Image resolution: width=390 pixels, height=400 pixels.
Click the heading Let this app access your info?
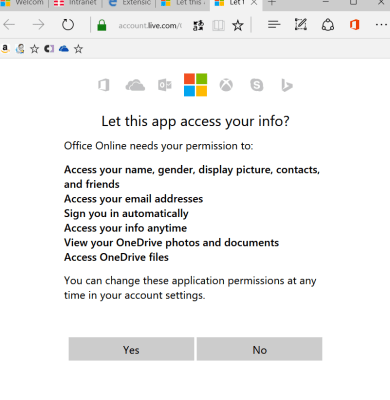(195, 121)
